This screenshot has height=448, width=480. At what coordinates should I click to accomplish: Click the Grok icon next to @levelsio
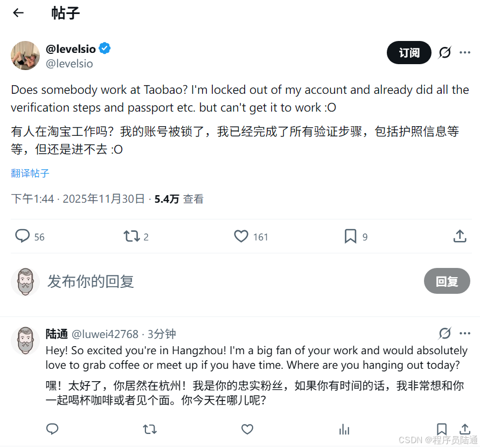click(444, 52)
